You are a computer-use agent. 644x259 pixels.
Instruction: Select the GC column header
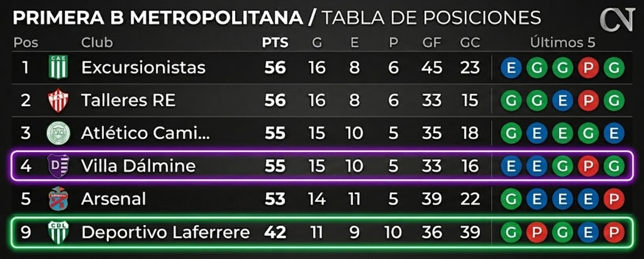tap(470, 43)
